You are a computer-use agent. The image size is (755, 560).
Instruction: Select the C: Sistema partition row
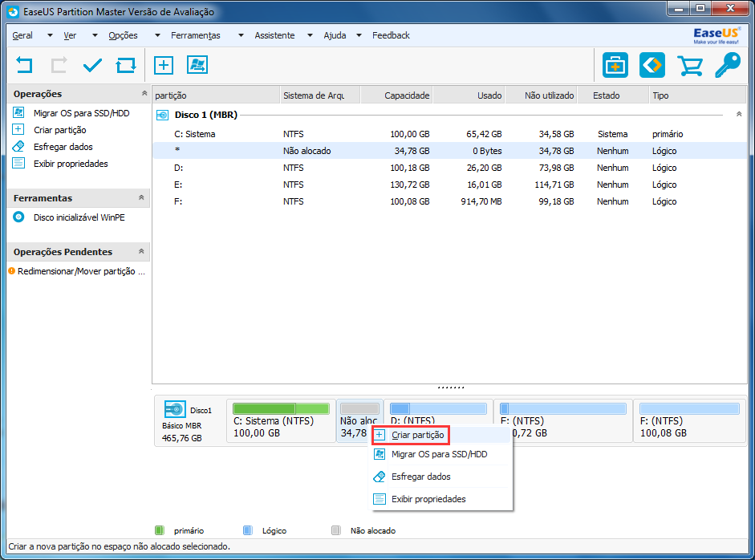(x=449, y=134)
